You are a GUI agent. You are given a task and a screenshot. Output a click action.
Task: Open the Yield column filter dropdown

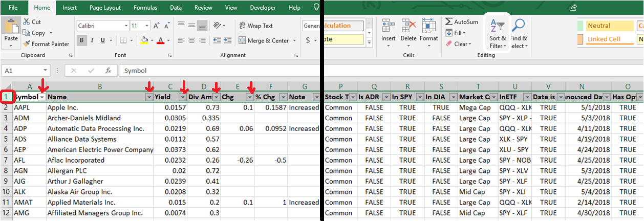183,97
